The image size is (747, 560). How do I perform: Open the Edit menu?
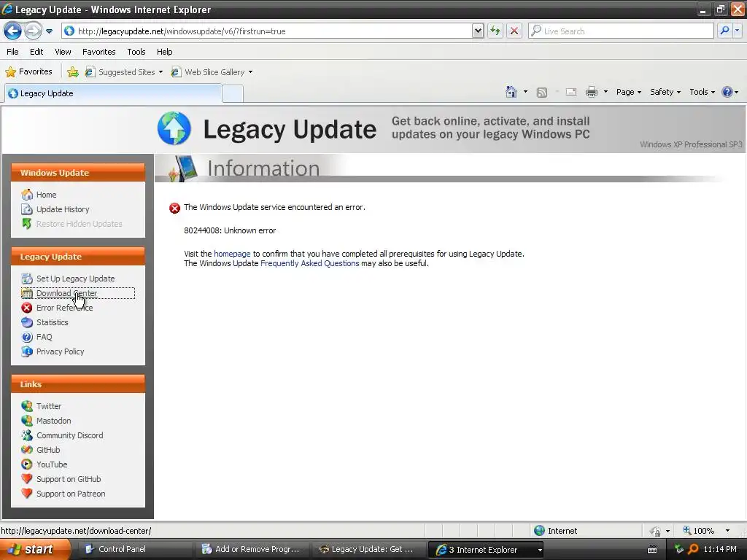coord(36,52)
